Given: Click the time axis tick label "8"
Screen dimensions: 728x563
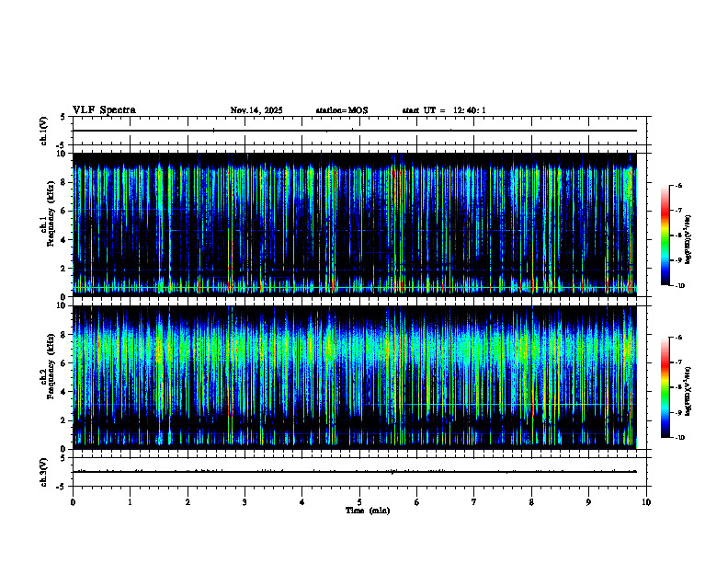Looking at the screenshot, I should 531,502.
